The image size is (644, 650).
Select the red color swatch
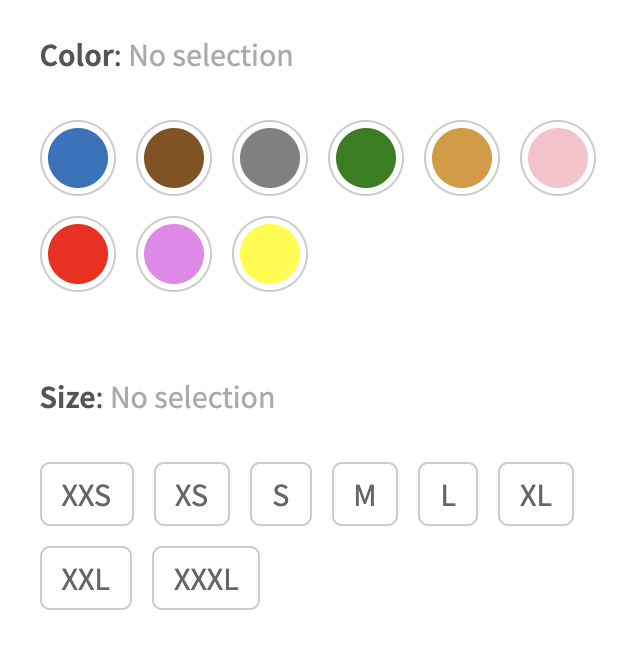[78, 254]
